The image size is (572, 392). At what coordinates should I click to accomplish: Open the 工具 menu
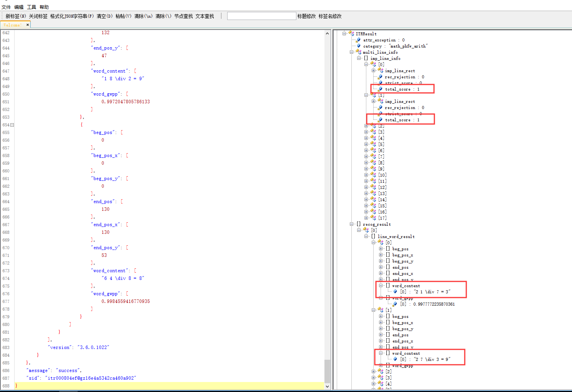point(32,7)
